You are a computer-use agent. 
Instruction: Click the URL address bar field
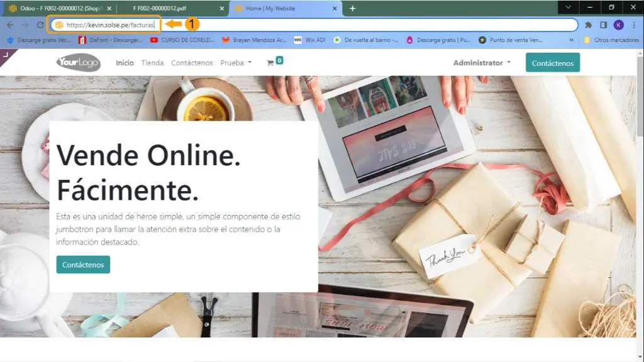(365, 25)
